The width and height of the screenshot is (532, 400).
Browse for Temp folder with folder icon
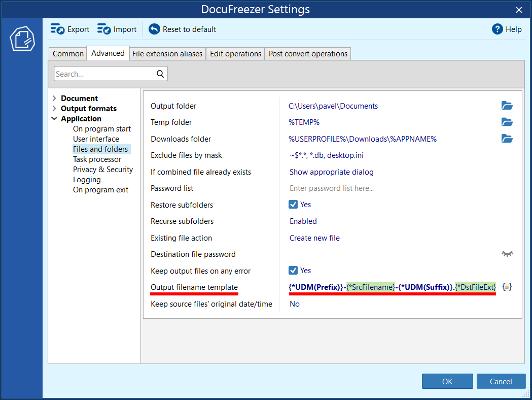[x=507, y=122]
